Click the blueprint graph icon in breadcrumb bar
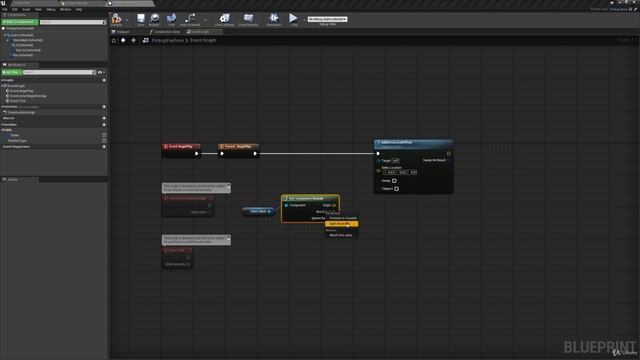This screenshot has width=640, height=360. click(x=146, y=40)
